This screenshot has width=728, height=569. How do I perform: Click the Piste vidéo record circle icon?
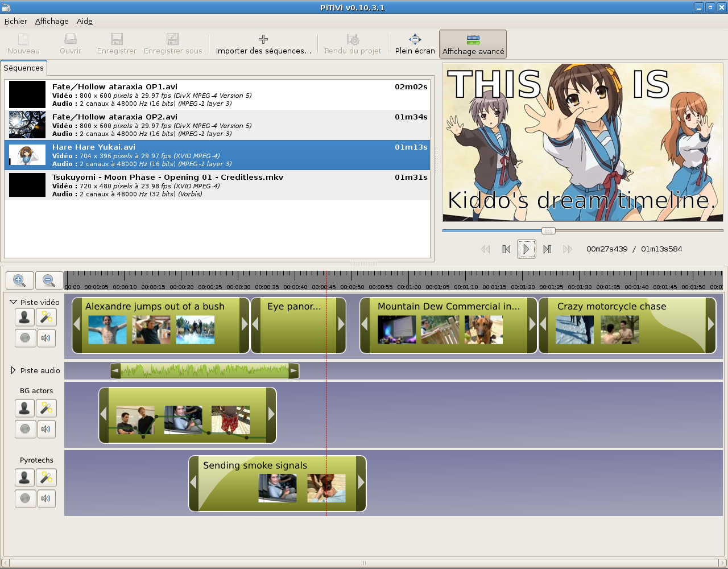click(25, 338)
